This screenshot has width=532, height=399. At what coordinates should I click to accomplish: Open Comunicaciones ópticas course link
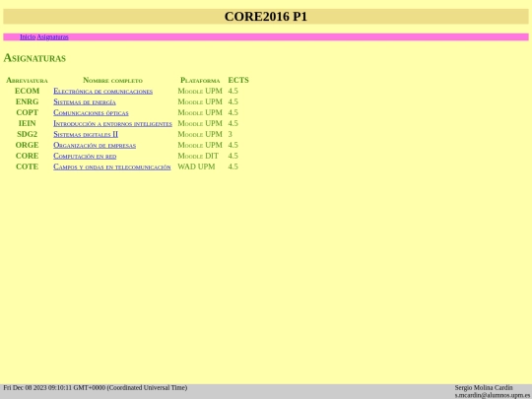pyautogui.click(x=91, y=112)
